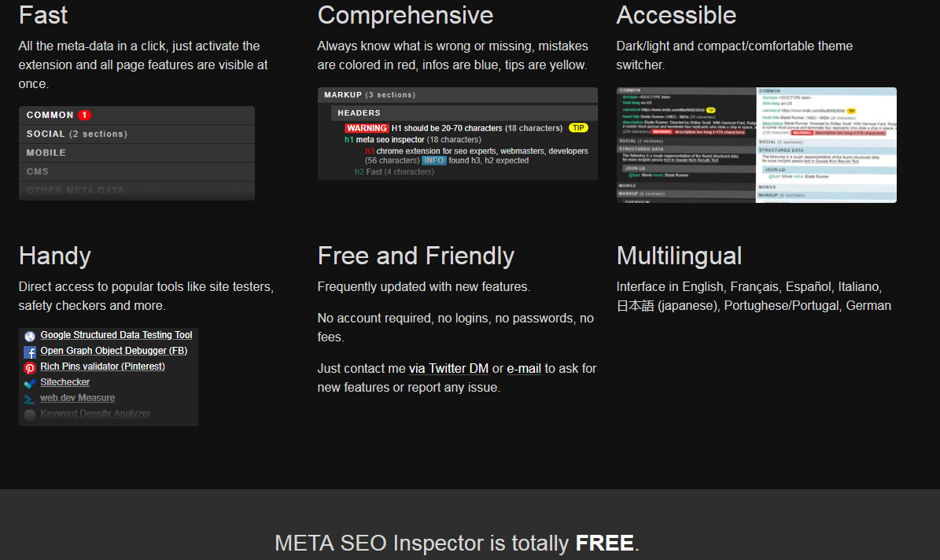This screenshot has height=560, width=940.
Task: Click the blue INFO label
Action: pyautogui.click(x=434, y=160)
